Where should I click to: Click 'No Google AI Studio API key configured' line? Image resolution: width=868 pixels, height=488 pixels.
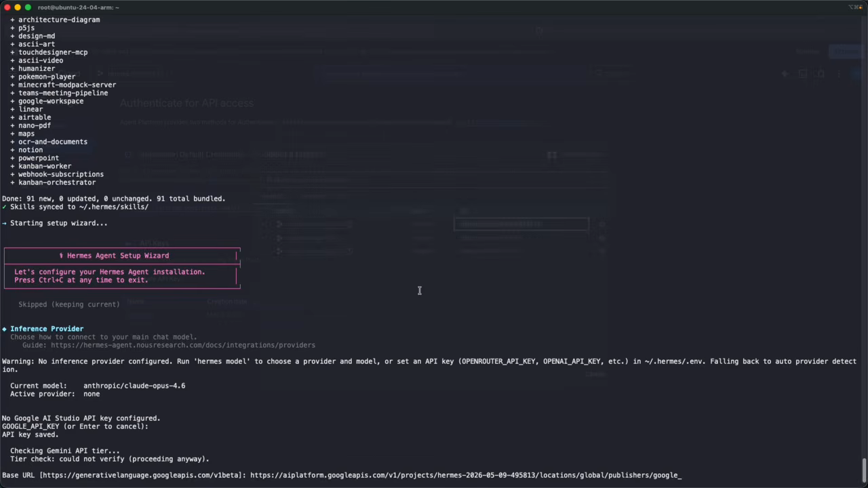point(81,418)
